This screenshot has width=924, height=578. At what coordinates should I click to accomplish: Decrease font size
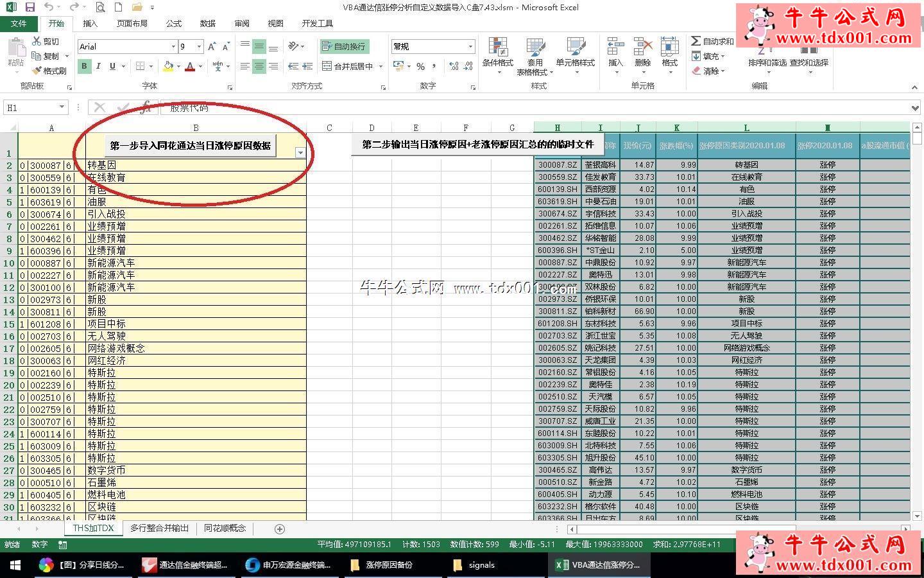226,46
